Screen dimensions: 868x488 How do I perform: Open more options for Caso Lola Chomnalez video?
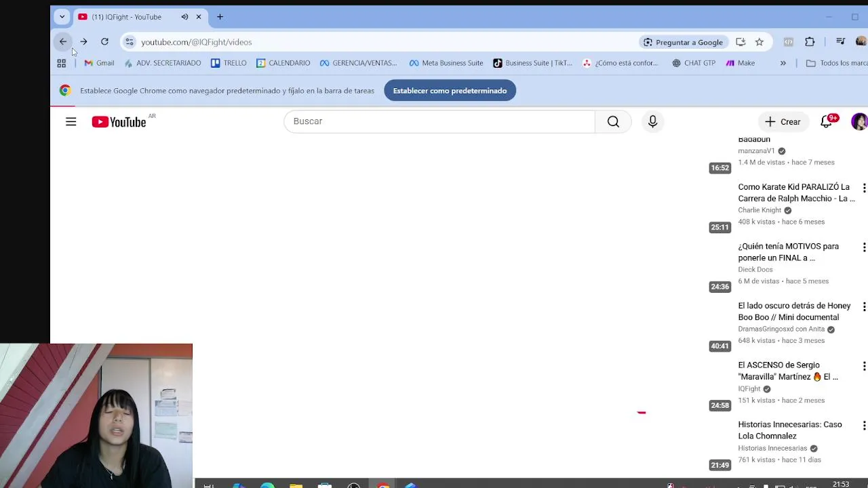(863, 426)
